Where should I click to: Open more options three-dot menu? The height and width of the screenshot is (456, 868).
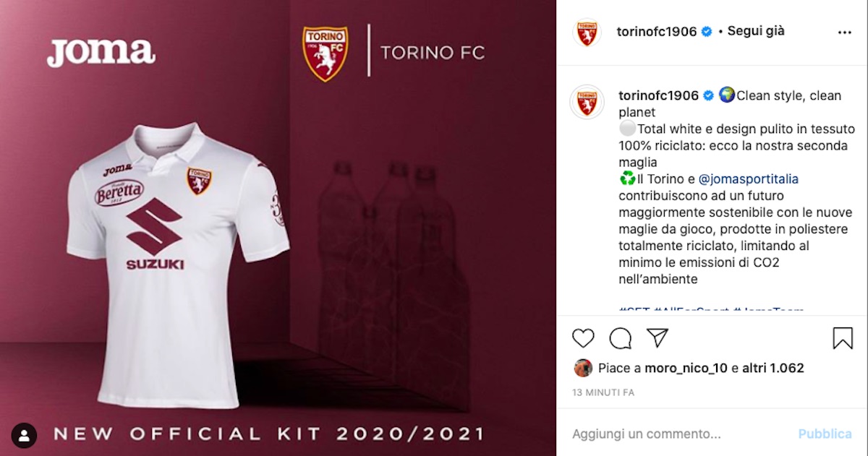pyautogui.click(x=844, y=33)
